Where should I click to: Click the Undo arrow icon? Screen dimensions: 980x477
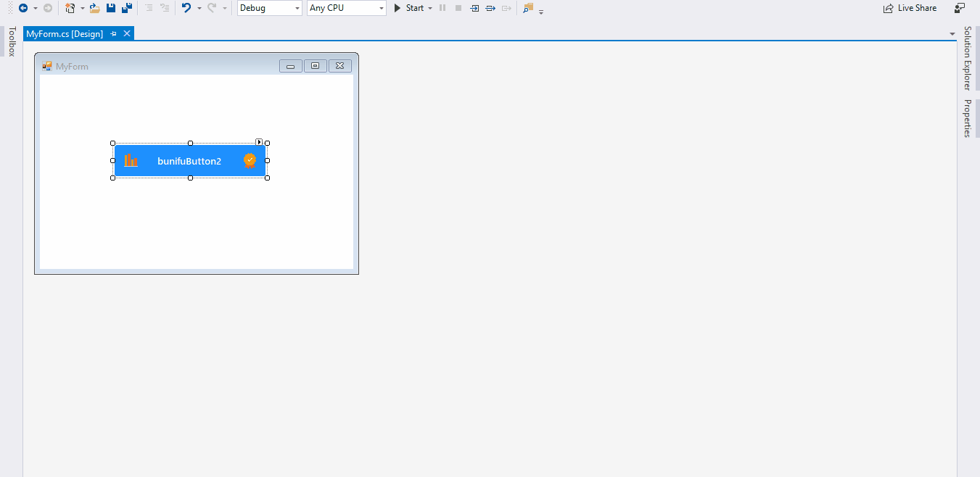tap(186, 8)
